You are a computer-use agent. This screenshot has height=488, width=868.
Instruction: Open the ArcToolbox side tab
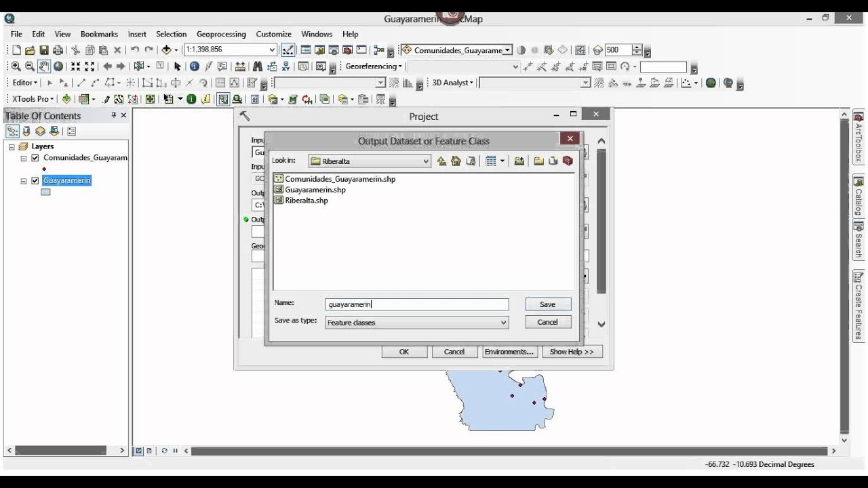pyautogui.click(x=858, y=138)
